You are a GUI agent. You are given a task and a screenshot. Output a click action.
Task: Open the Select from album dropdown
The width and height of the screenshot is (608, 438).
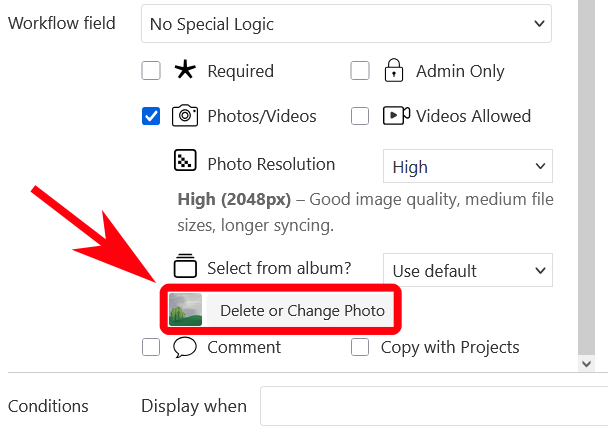pos(467,270)
